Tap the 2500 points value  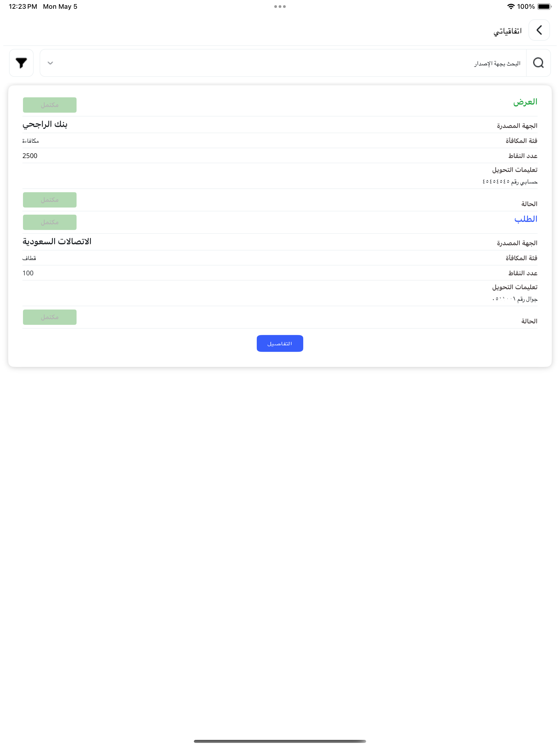pos(30,156)
